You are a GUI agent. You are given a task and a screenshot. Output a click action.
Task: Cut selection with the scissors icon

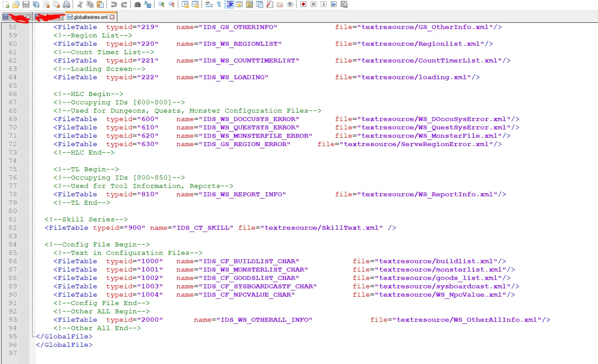coord(80,4)
